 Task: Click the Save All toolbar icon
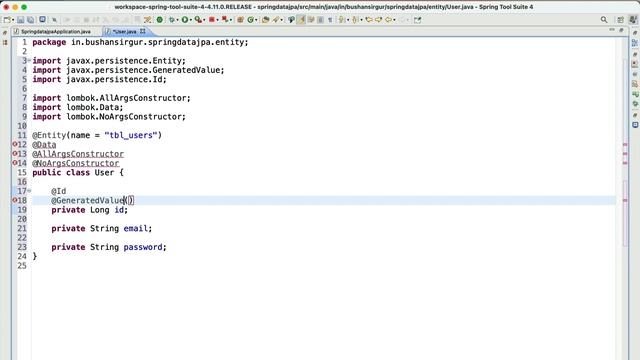click(x=31, y=20)
